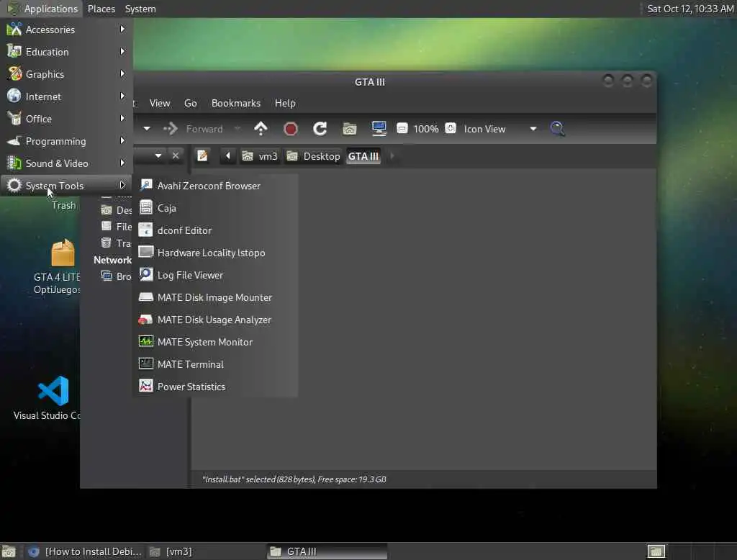Go to the Home folder icon
737x560 pixels.
(350, 128)
